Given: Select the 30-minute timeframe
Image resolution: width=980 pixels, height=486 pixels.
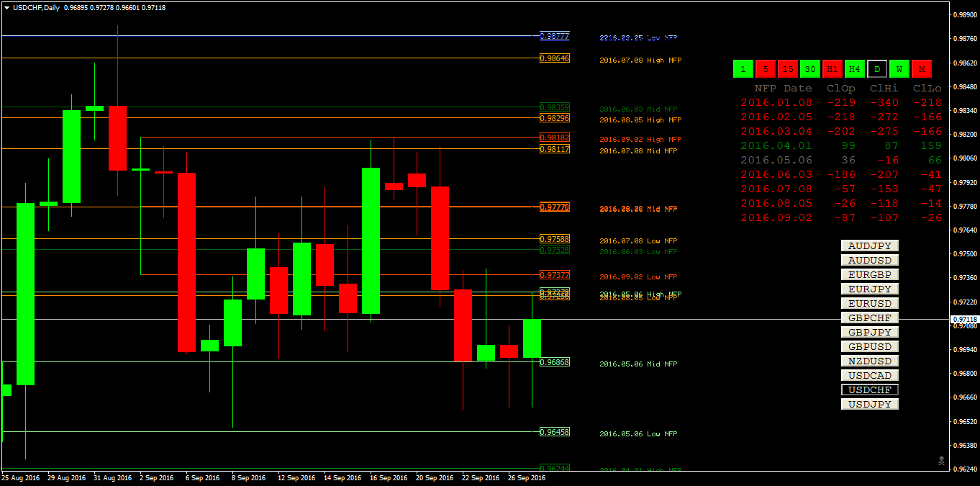Looking at the screenshot, I should 810,68.
